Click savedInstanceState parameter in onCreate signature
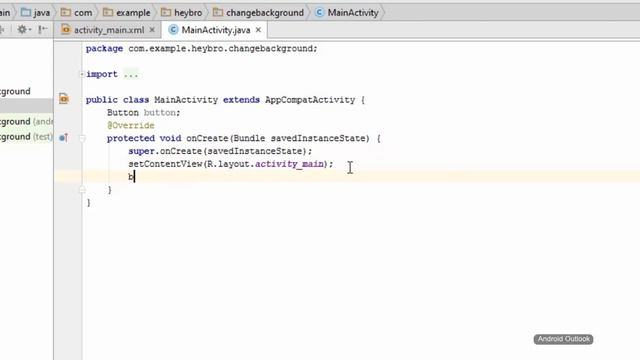The image size is (640, 360). [317, 138]
